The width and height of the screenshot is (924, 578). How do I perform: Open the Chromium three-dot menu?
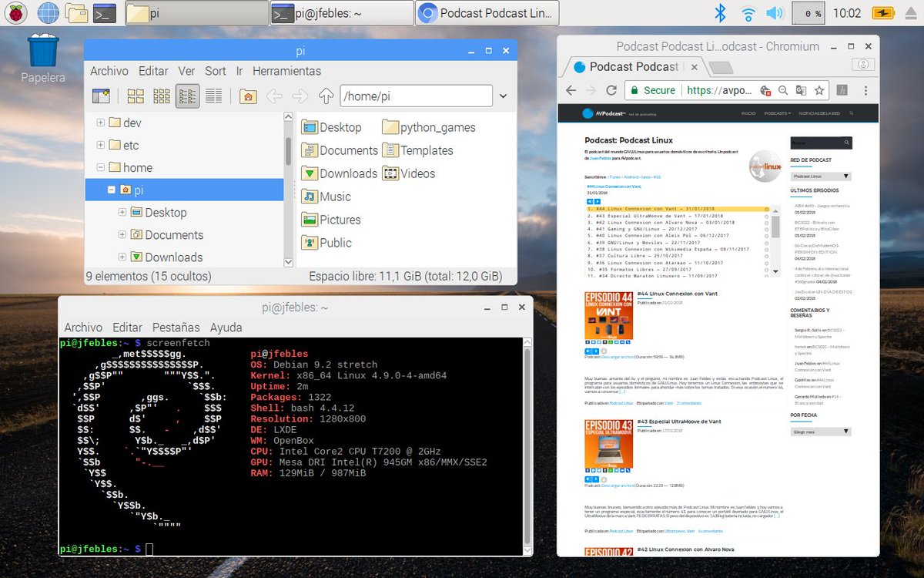pos(865,90)
